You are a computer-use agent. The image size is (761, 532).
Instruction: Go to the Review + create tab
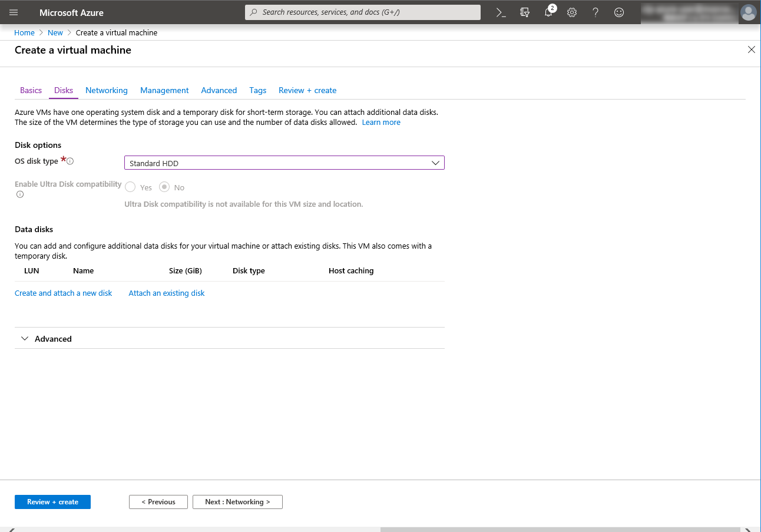coord(307,90)
